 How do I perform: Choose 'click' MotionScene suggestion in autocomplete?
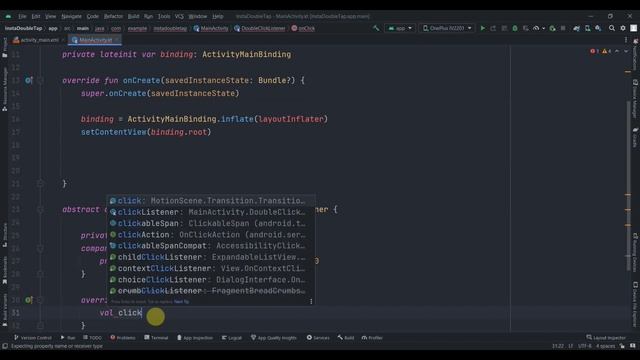(x=211, y=201)
